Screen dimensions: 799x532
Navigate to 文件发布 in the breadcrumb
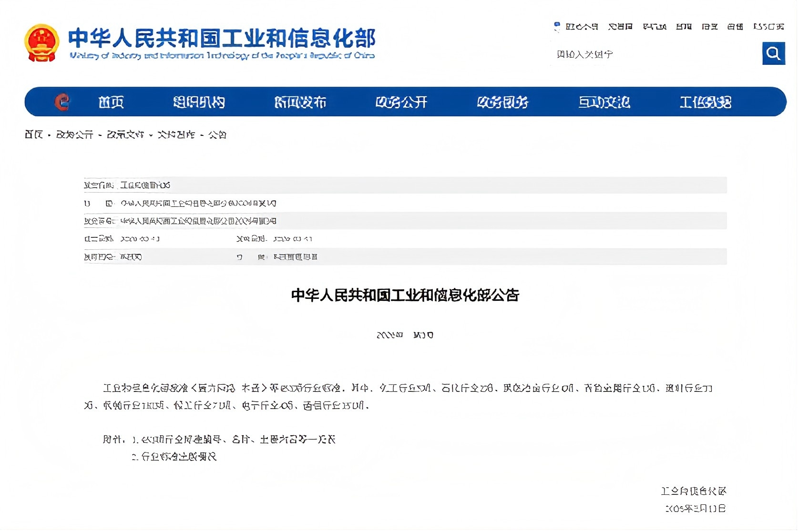(x=176, y=135)
